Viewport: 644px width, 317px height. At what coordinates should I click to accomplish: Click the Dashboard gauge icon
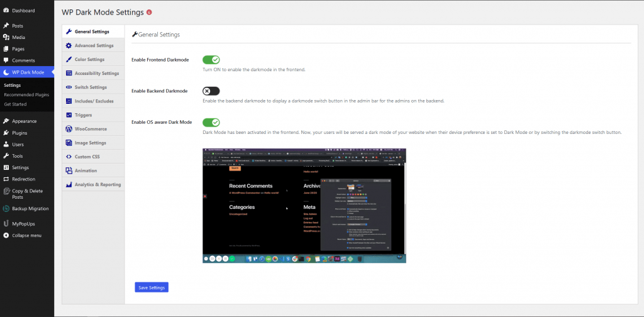(6, 10)
